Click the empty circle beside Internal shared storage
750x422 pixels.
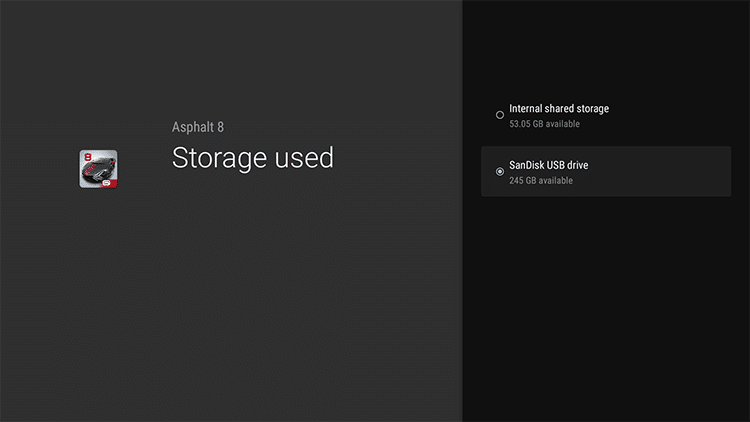[x=500, y=115]
